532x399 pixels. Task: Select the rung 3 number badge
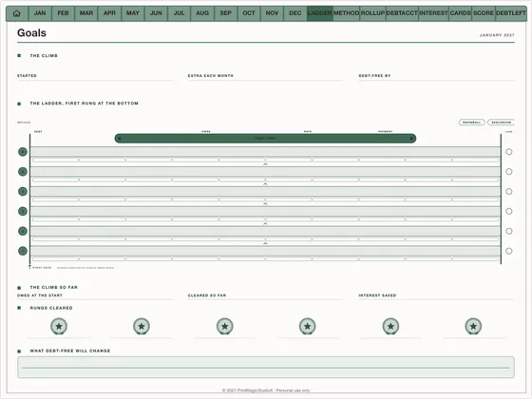pos(23,211)
